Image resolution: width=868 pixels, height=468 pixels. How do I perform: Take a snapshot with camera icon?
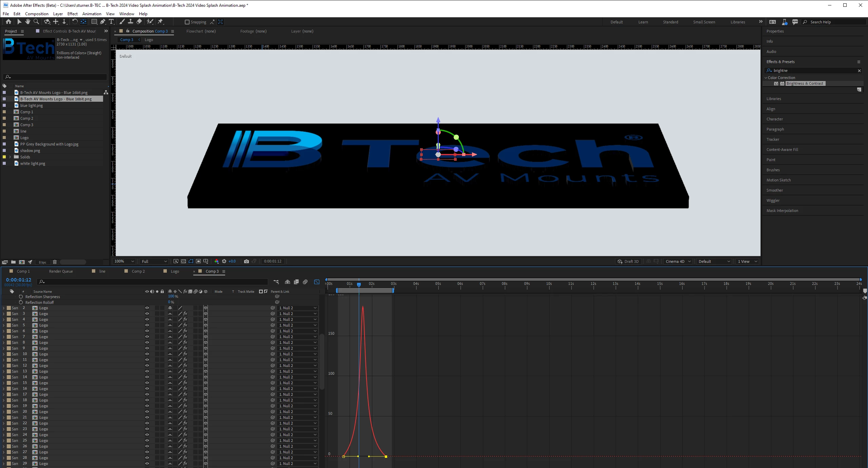point(246,261)
